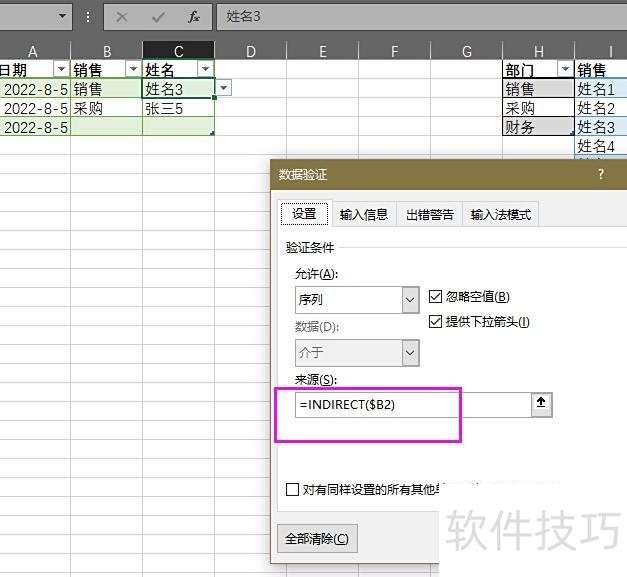
Task: Open the 姓名 column filter dropdown
Action: coord(205,69)
